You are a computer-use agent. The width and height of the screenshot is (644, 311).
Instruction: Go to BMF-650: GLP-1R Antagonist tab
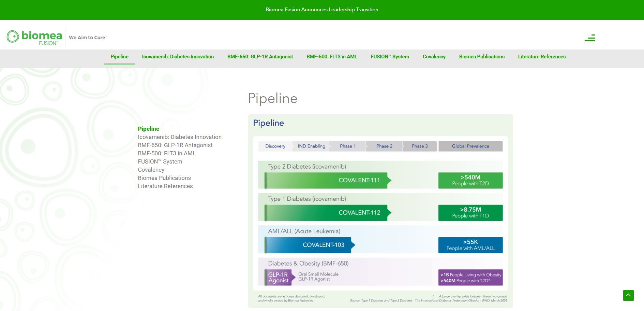coord(260,57)
